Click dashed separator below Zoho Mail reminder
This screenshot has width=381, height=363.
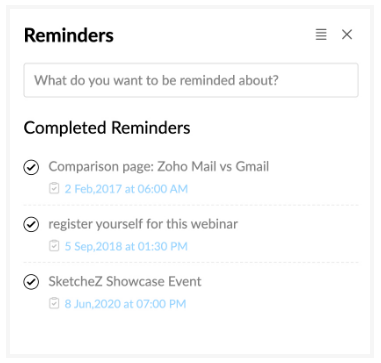(x=191, y=205)
